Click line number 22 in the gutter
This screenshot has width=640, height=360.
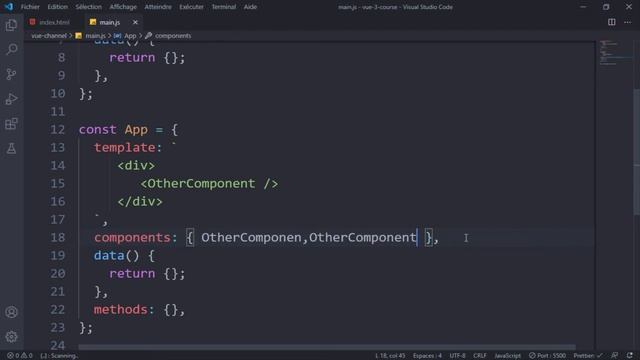coord(58,309)
